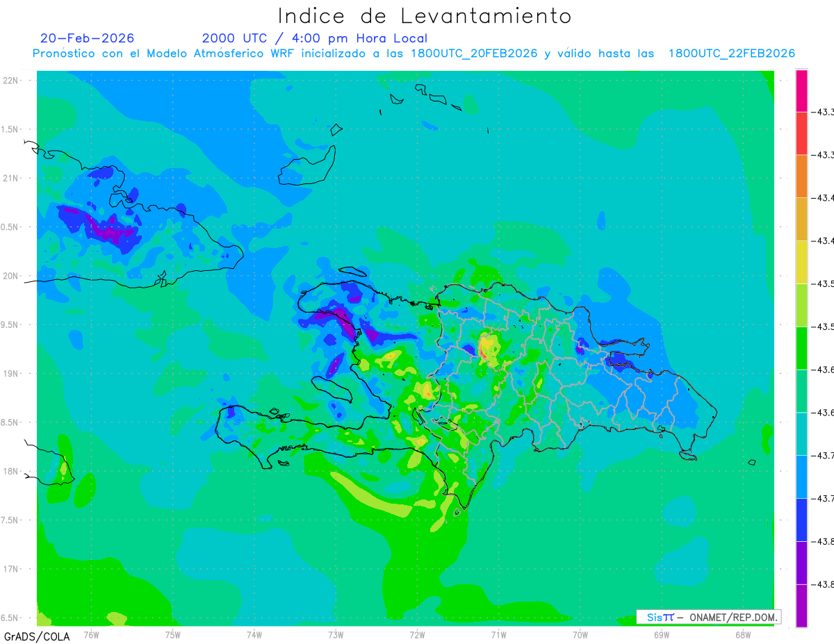Click the '76W' longitude label
Image resolution: width=834 pixels, height=644 pixels.
pos(91,634)
